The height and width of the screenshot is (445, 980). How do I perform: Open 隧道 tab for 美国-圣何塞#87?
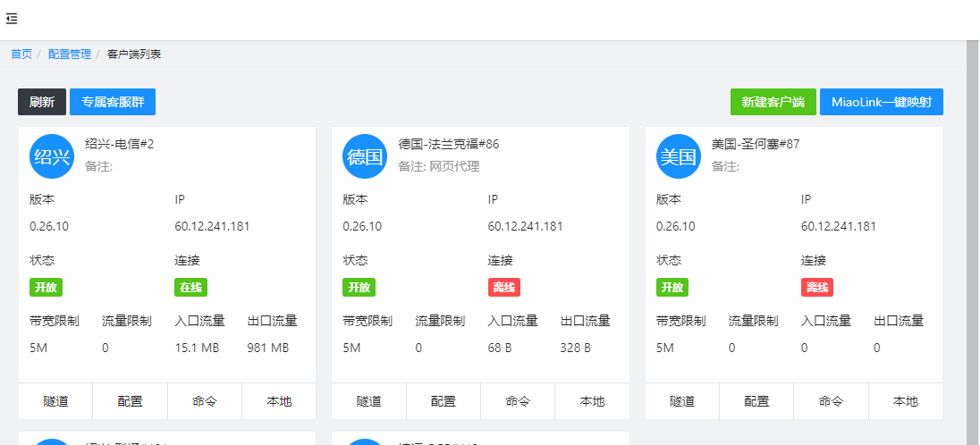pyautogui.click(x=682, y=401)
